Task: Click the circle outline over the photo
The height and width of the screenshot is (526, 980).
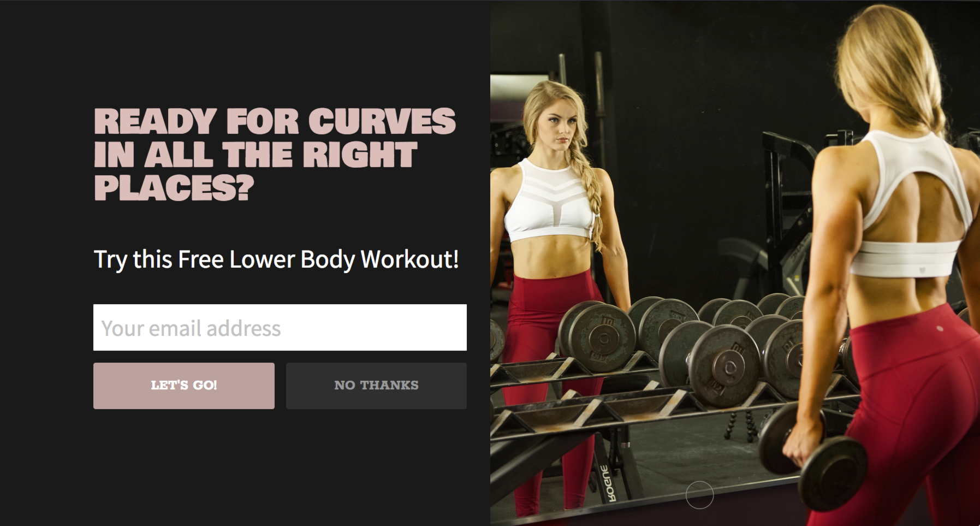Action: 699,495
